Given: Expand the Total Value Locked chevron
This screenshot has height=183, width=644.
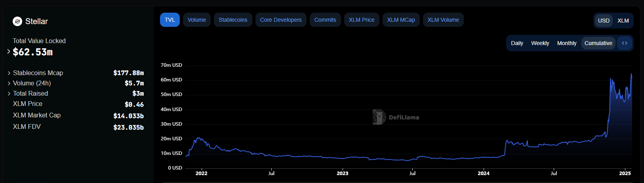Looking at the screenshot, I should (9, 51).
